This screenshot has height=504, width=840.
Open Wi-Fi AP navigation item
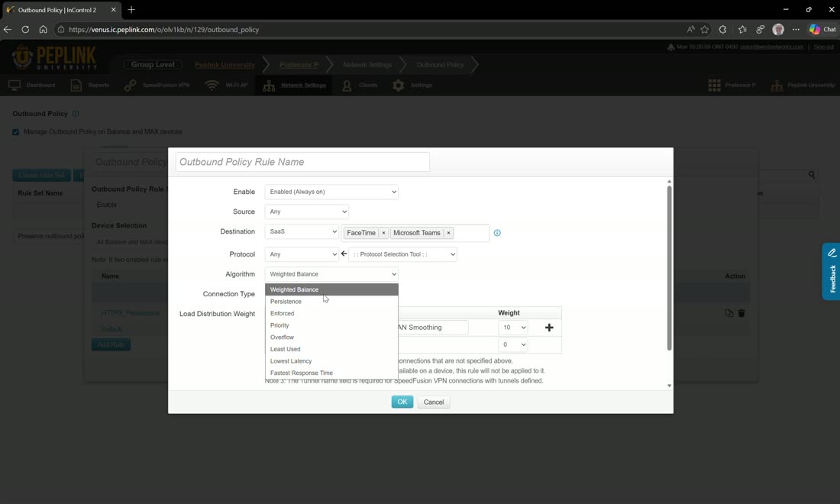point(227,86)
